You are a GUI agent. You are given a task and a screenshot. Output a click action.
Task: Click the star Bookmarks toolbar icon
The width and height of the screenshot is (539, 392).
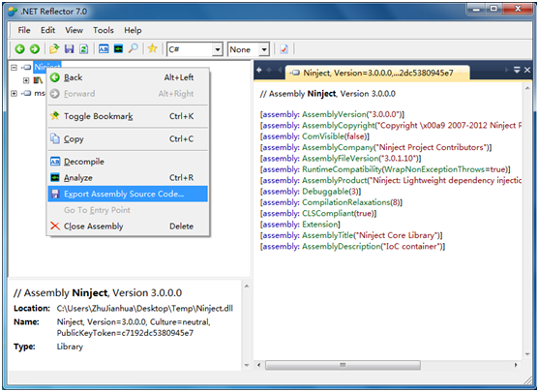[x=152, y=48]
